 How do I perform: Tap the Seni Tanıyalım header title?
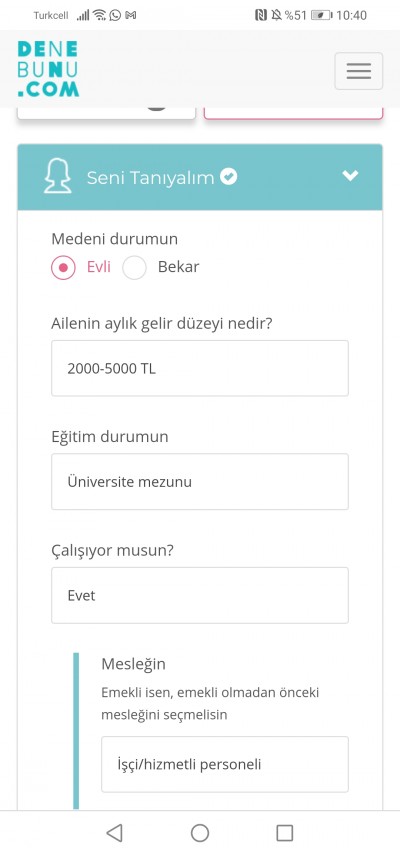(x=150, y=177)
